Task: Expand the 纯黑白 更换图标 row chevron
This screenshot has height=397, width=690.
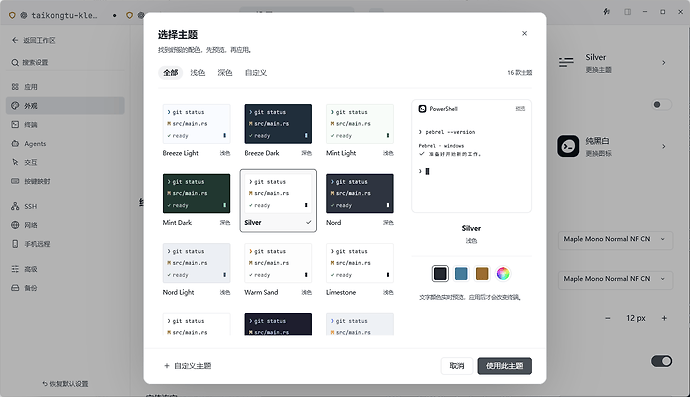Action: point(664,147)
